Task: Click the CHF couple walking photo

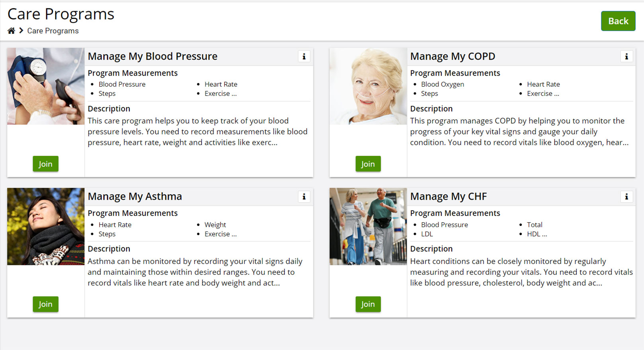Action: point(368,227)
